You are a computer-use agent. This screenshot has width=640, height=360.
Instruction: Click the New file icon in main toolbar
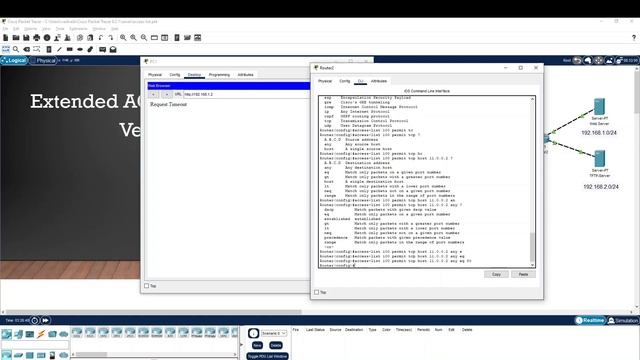pos(6,38)
